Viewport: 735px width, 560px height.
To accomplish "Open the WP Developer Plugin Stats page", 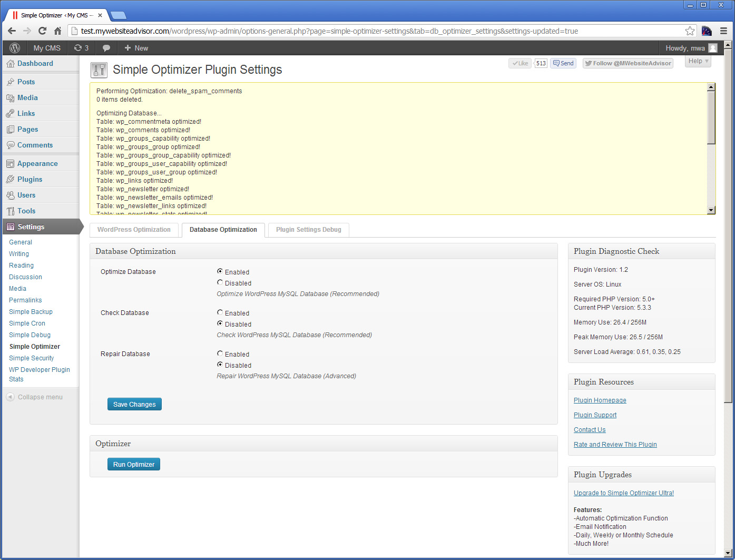I will [40, 375].
